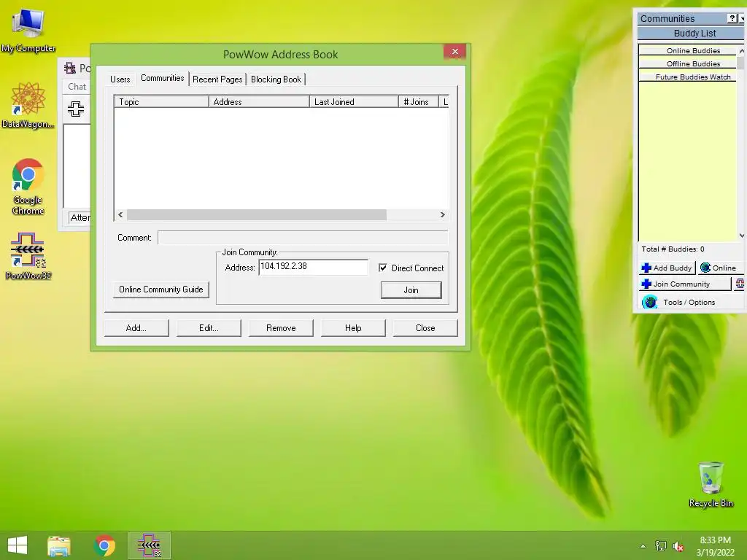
Task: Open Chrome from the taskbar
Action: (105, 545)
